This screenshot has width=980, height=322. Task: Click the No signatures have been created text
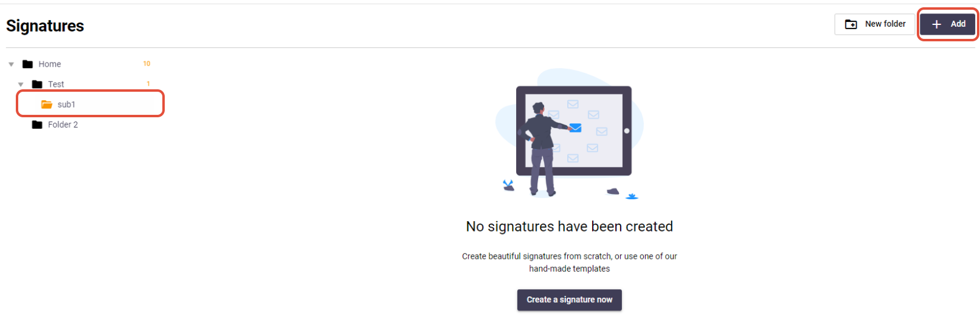tap(570, 227)
